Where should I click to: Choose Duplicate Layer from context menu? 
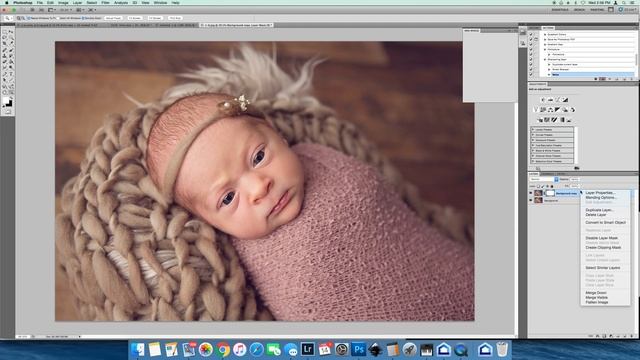599,210
